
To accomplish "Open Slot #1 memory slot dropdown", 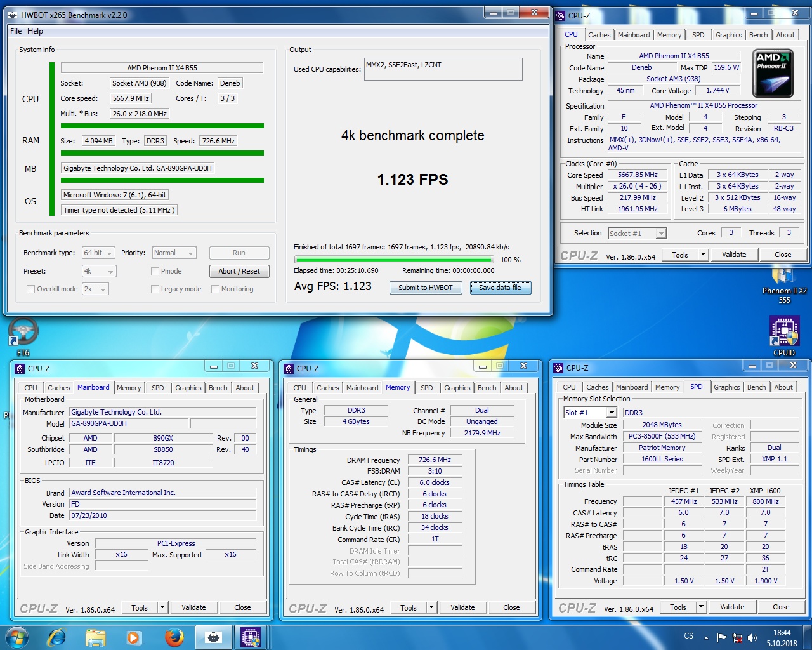I will tap(590, 413).
